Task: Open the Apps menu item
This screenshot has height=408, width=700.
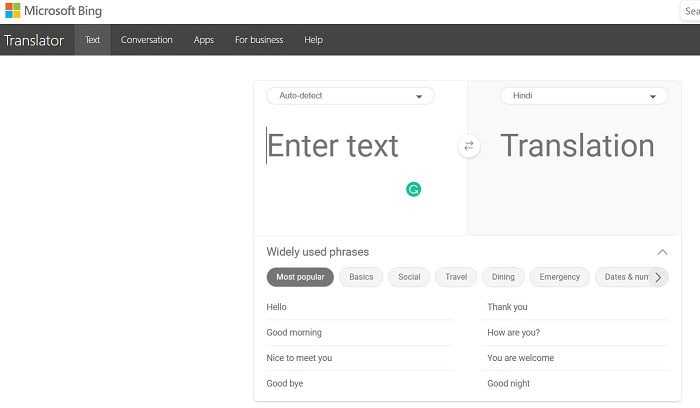Action: click(204, 40)
